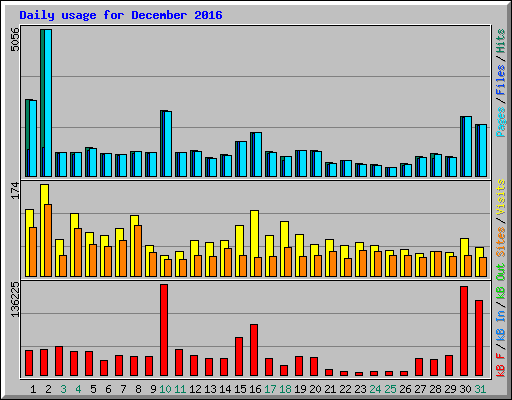Click green day 18 axis label
Image resolution: width=512 pixels, height=400 pixels.
coord(285,389)
